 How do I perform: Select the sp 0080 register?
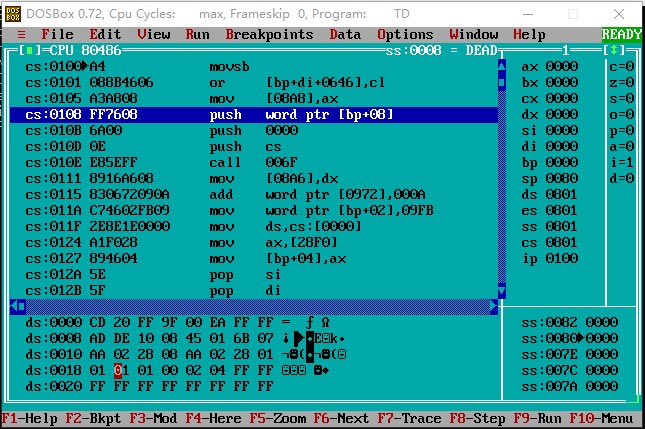(x=550, y=179)
